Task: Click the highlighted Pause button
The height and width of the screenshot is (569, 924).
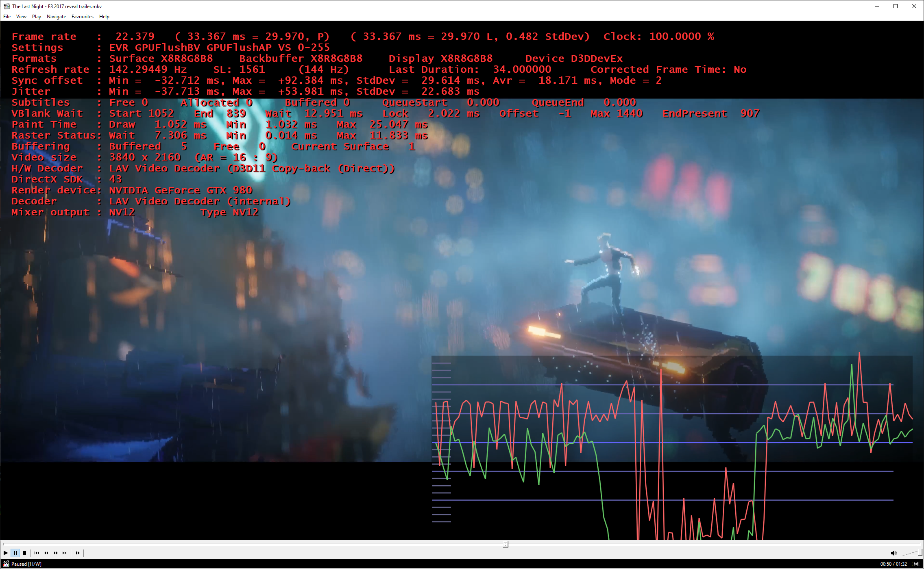Action: (15, 553)
